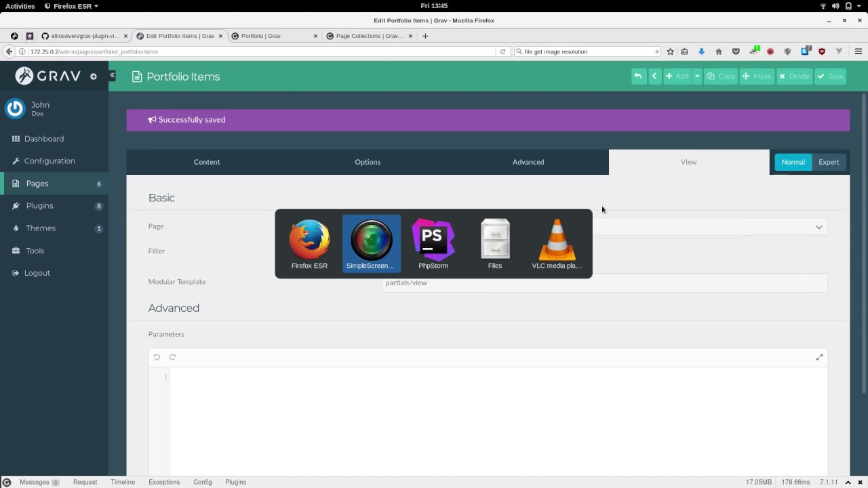Open Configuration in the sidebar
Viewport: 868px width, 488px height.
pos(50,161)
